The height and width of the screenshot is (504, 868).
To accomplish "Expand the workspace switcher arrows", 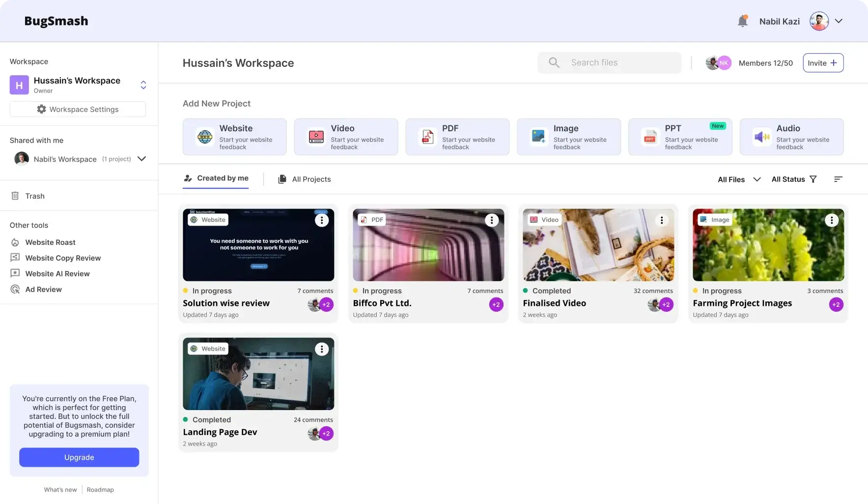I will coord(143,85).
